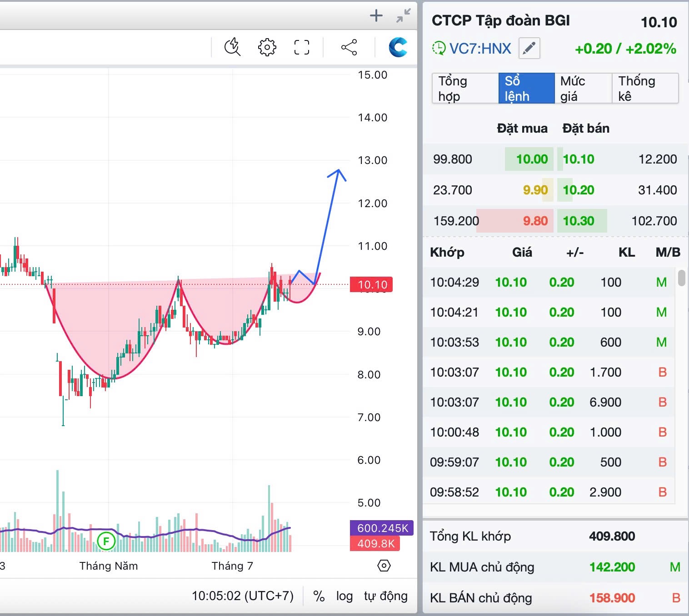This screenshot has width=689, height=616.
Task: Toggle log scale on the chart
Action: [344, 596]
